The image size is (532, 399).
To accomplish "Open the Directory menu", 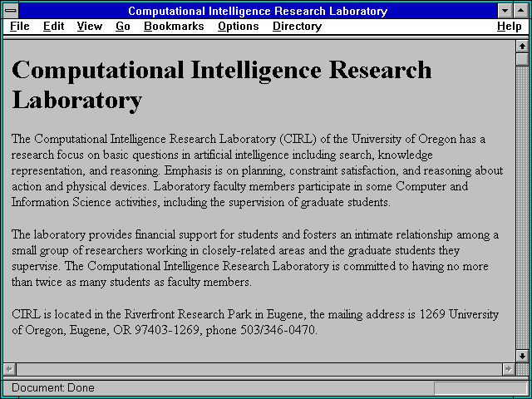I will coord(298,27).
